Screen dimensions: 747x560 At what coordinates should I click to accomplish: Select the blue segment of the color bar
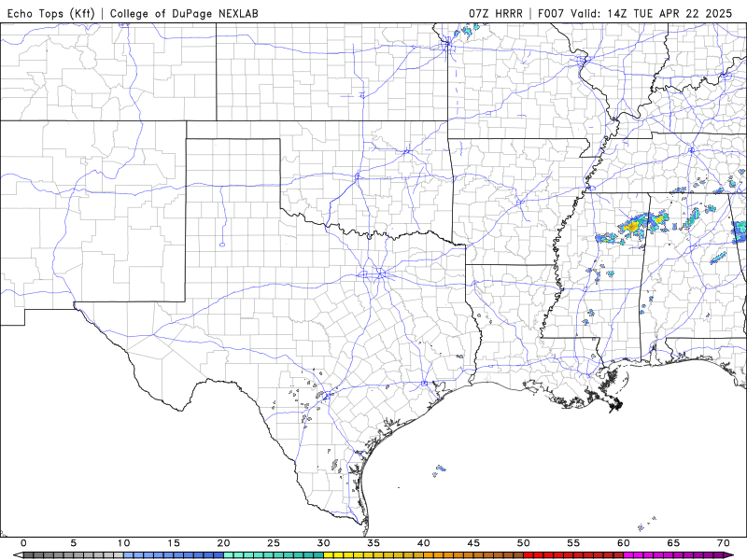pyautogui.click(x=174, y=555)
